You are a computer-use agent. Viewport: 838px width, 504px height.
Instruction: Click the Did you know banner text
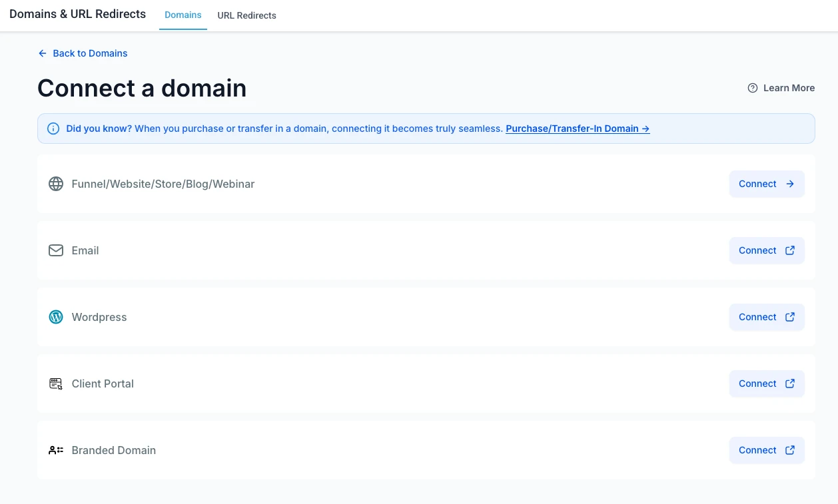284,128
